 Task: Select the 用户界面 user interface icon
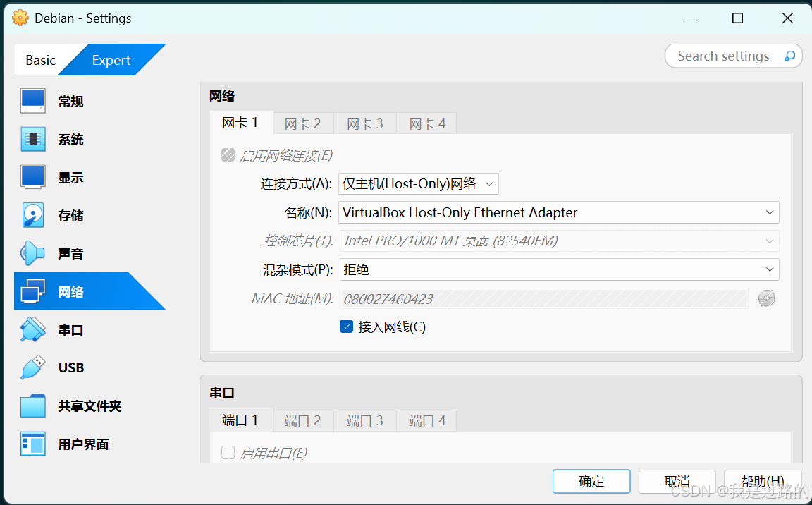tap(32, 444)
